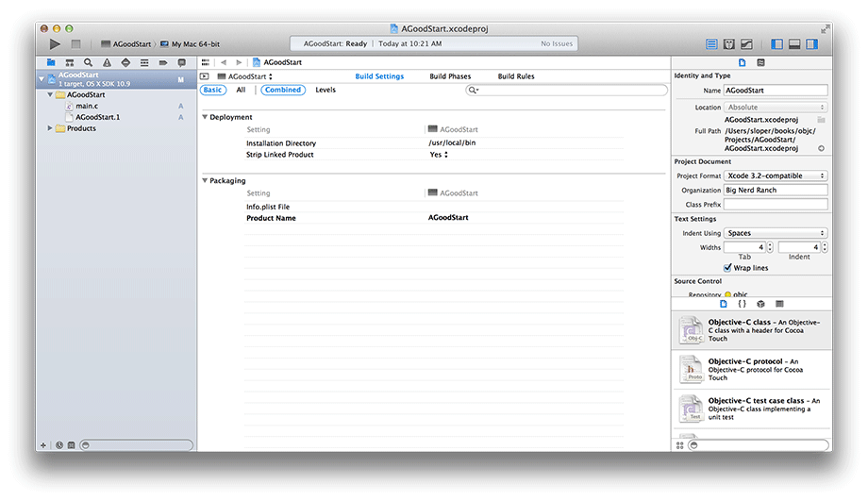Click the build settings search field
Viewport: 868px width, 501px height.
click(x=566, y=90)
